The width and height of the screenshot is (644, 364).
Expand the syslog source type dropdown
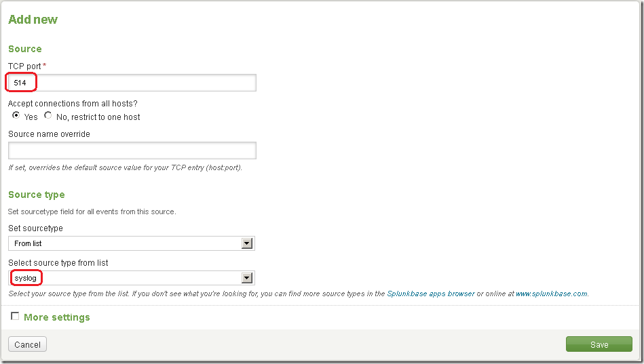coord(131,278)
